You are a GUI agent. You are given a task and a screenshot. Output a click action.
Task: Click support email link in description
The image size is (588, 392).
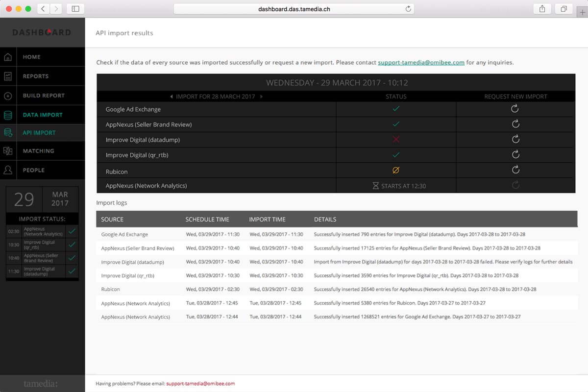(421, 63)
